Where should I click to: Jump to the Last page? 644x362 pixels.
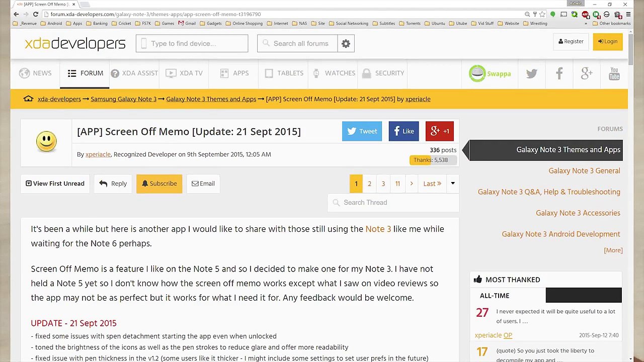[x=432, y=184]
